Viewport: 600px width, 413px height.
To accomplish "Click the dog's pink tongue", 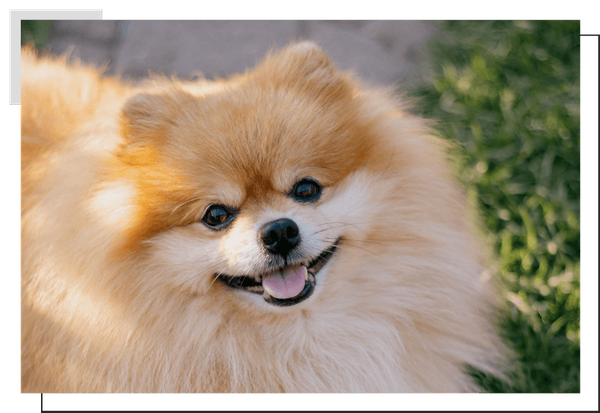I will (x=285, y=283).
